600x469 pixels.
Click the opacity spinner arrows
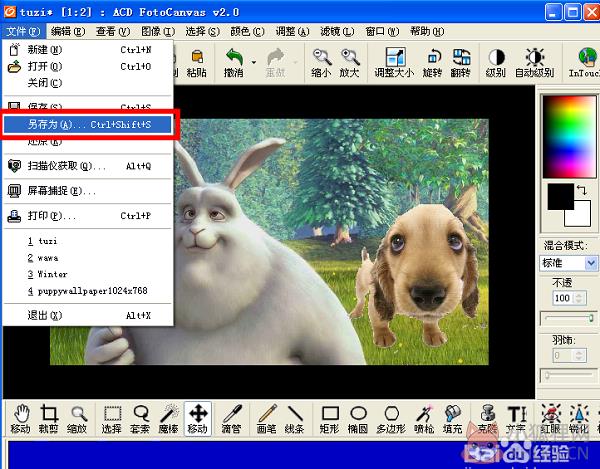point(579,298)
